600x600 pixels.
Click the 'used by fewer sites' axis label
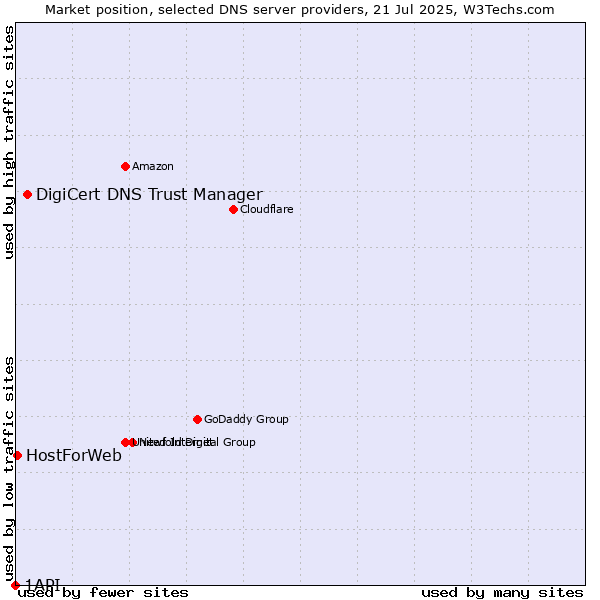103,593
